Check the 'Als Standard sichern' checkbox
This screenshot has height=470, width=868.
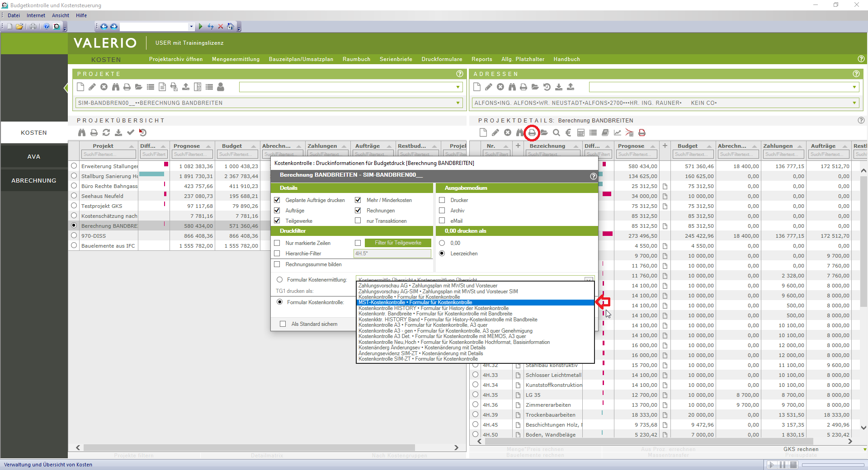point(283,324)
